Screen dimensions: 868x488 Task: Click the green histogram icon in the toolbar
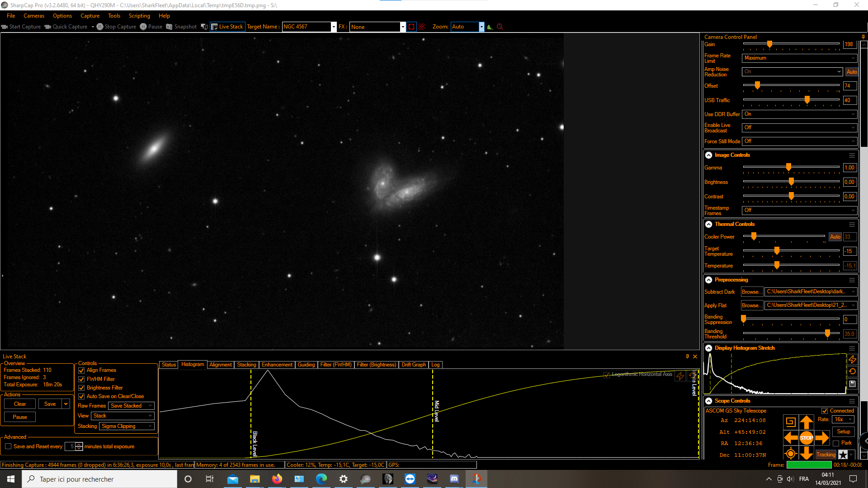click(490, 27)
